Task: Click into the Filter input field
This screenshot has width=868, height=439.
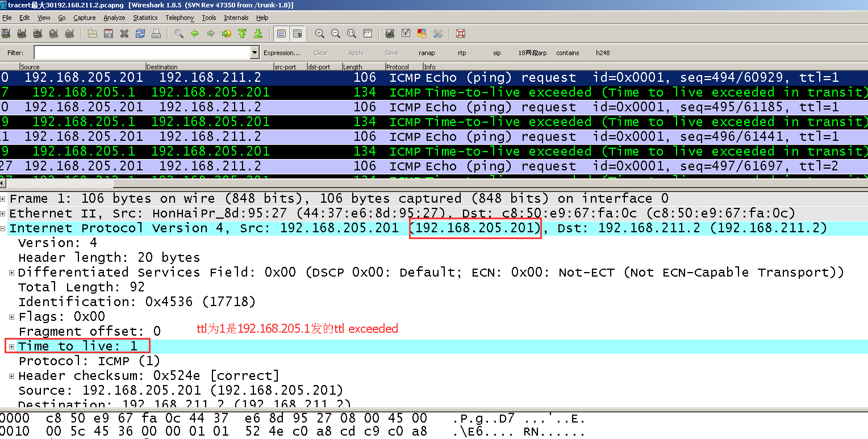Action: 142,53
